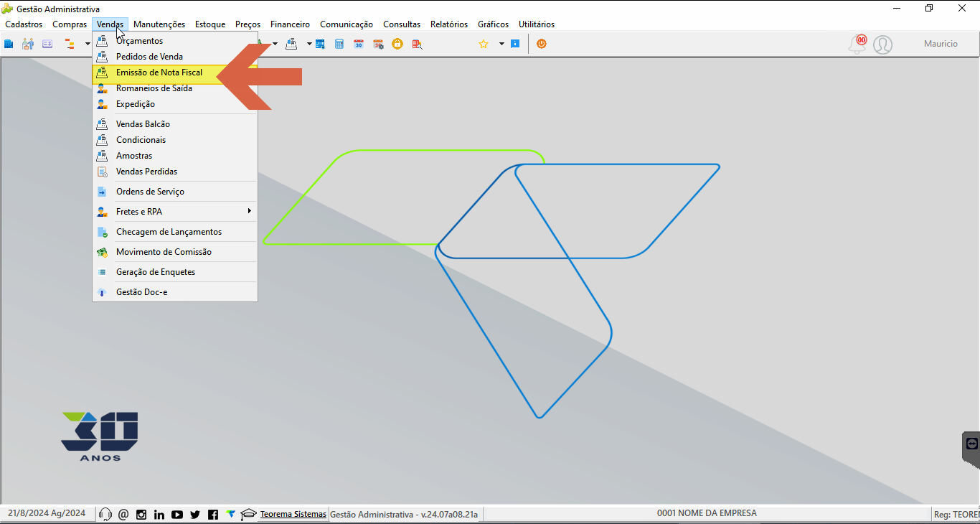Open the calculator toolbar icon
This screenshot has height=524, width=980.
click(x=339, y=44)
